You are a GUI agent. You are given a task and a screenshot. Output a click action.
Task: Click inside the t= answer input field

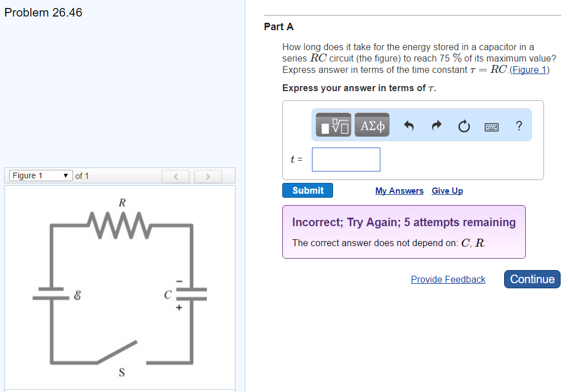pos(346,160)
